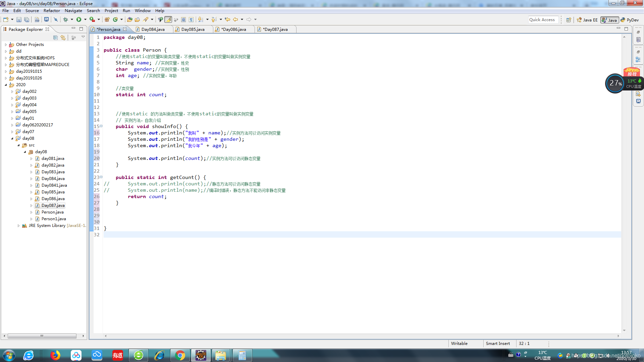Click the Save All toolbar icon

point(26,19)
